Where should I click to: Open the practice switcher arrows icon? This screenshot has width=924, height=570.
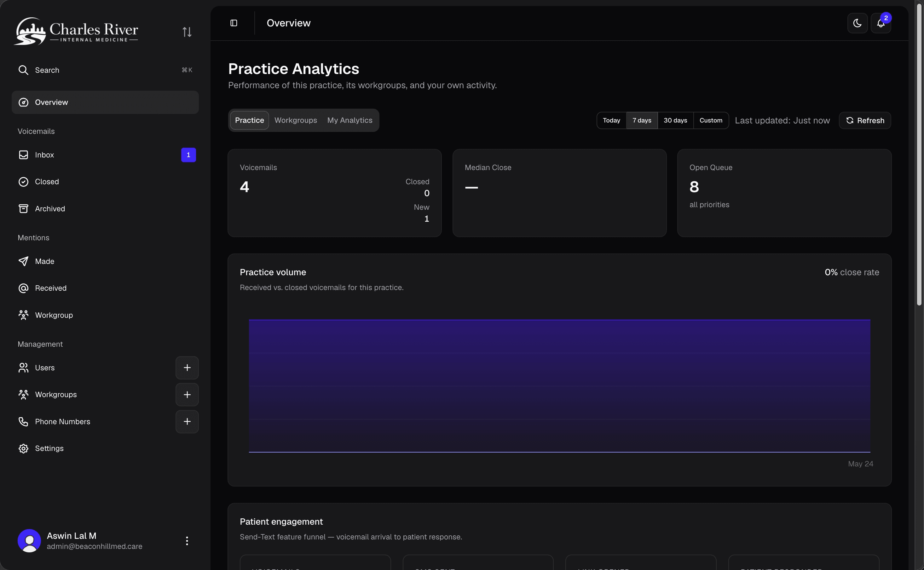(187, 32)
